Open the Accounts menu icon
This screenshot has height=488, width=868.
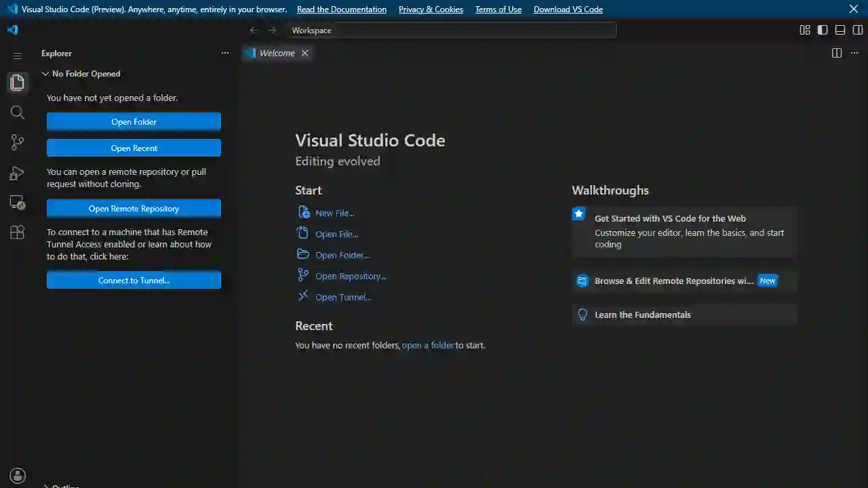click(x=18, y=476)
